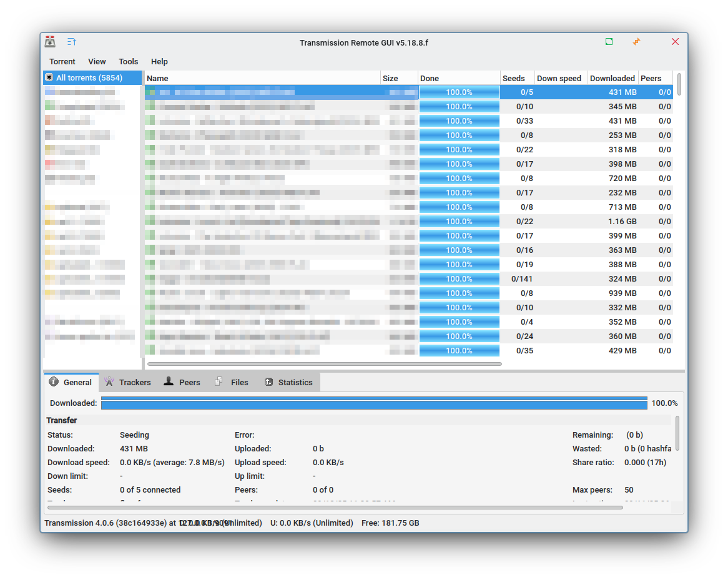Select the torrent row with 232 MB downloaded
This screenshot has width=728, height=580.
click(408, 193)
